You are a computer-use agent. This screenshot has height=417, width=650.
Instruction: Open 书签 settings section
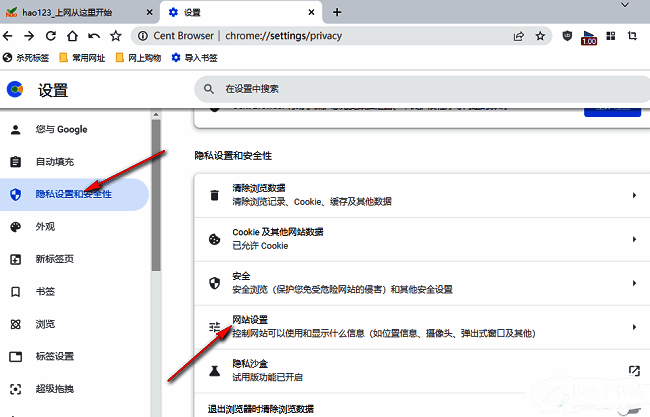pyautogui.click(x=75, y=292)
